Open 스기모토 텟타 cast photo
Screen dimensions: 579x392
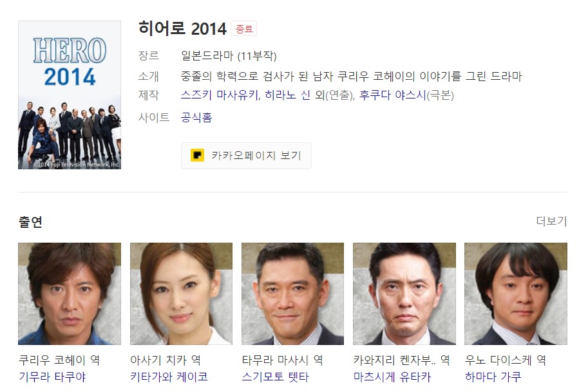click(293, 294)
